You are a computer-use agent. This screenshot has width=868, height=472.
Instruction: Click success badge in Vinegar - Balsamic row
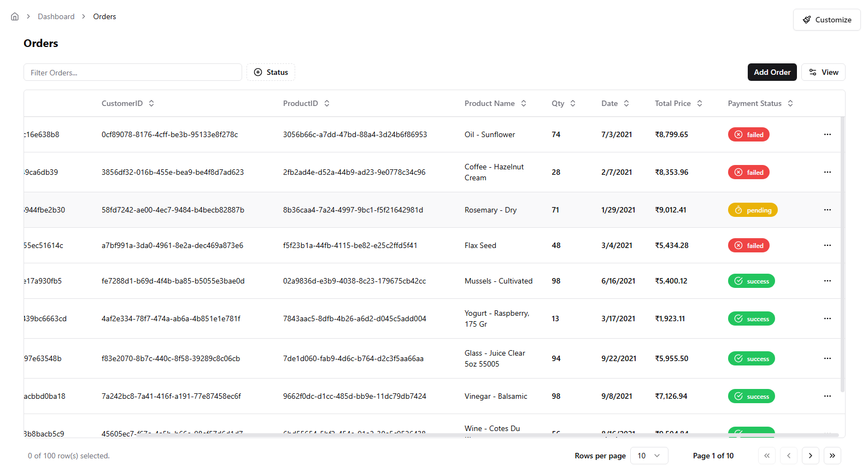(751, 396)
